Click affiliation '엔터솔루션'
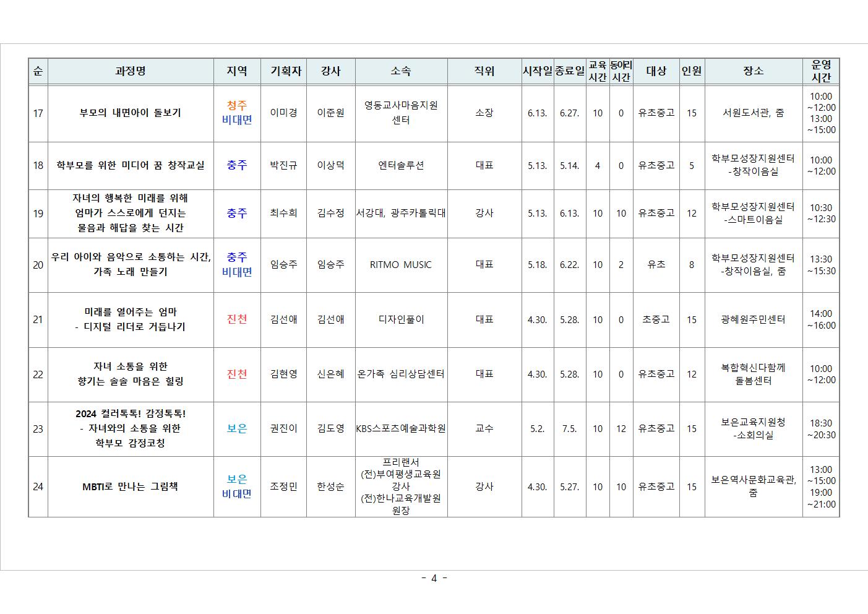The image size is (868, 614). (x=401, y=165)
